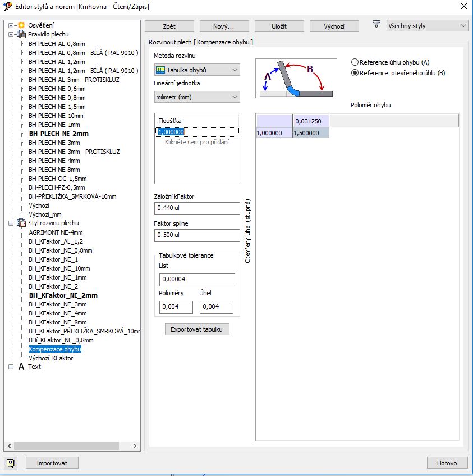473x476 pixels.
Task: Click the Text category letter icon
Action: click(x=21, y=367)
